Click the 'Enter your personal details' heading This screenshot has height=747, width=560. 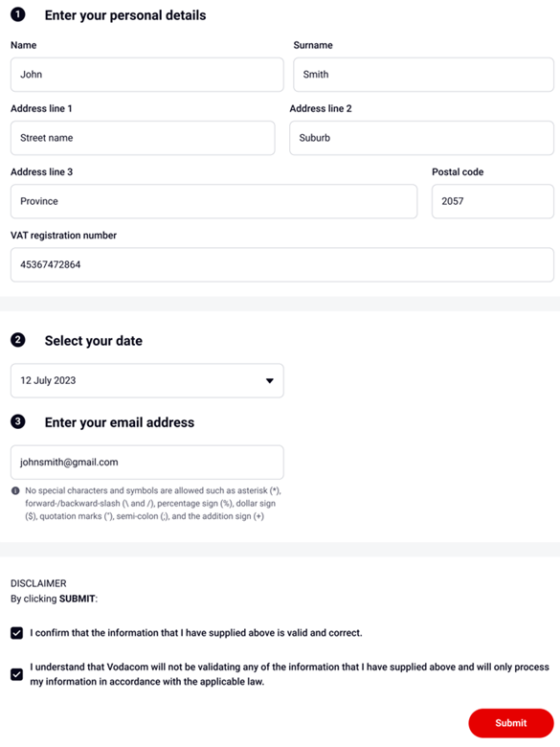point(125,15)
